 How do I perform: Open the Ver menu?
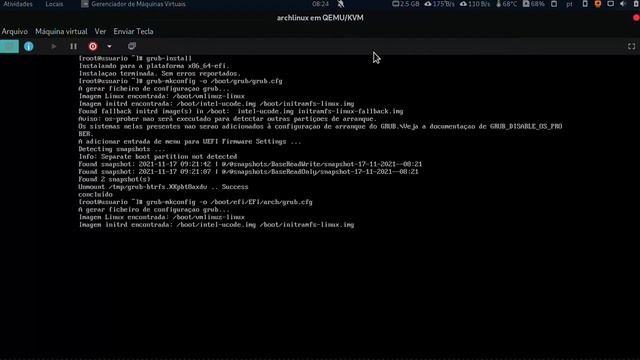click(100, 31)
